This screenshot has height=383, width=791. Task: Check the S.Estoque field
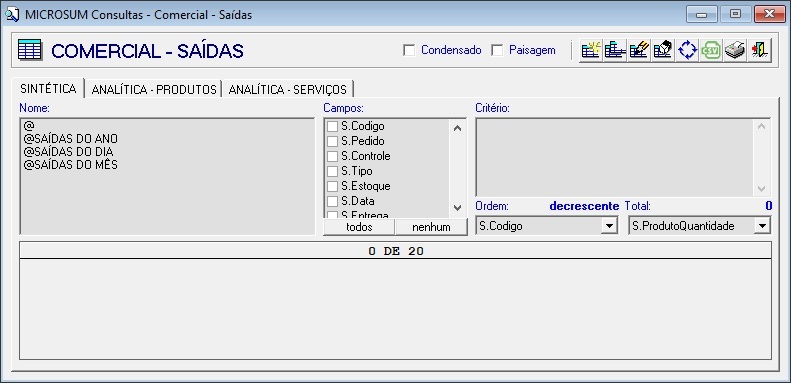pyautogui.click(x=332, y=186)
